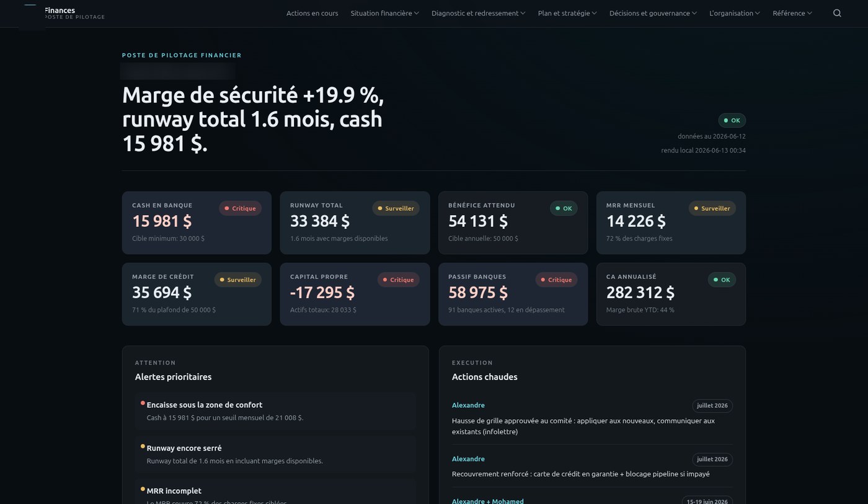
Task: Click 71 % du plafond de 50 000 $
Action: click(174, 310)
